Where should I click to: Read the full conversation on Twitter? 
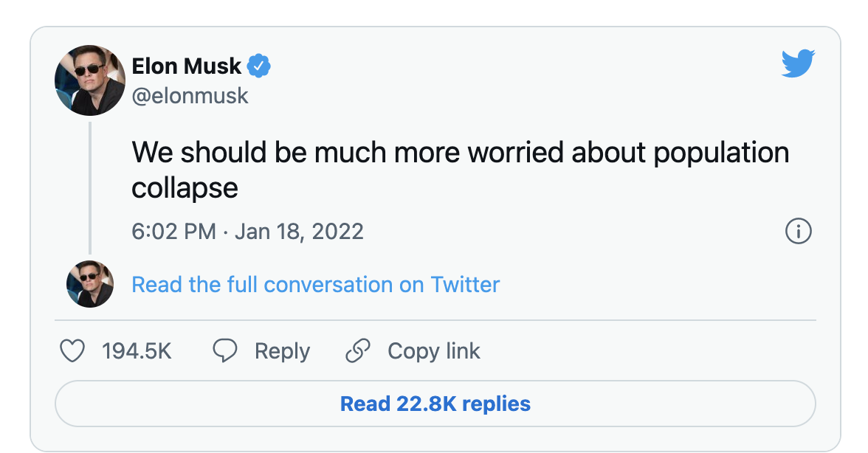(315, 285)
